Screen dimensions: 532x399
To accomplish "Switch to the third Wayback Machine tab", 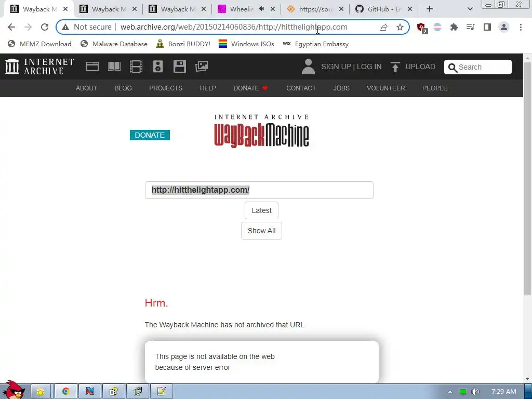I will (x=177, y=9).
